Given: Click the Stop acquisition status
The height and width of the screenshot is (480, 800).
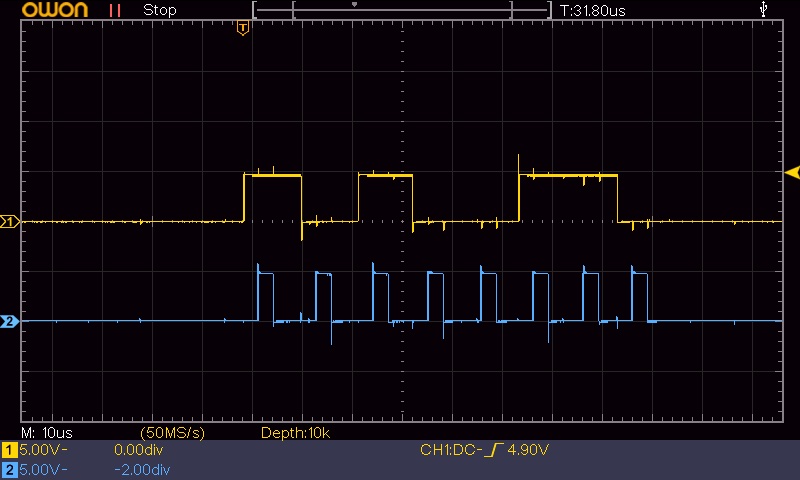Looking at the screenshot, I should [x=160, y=10].
